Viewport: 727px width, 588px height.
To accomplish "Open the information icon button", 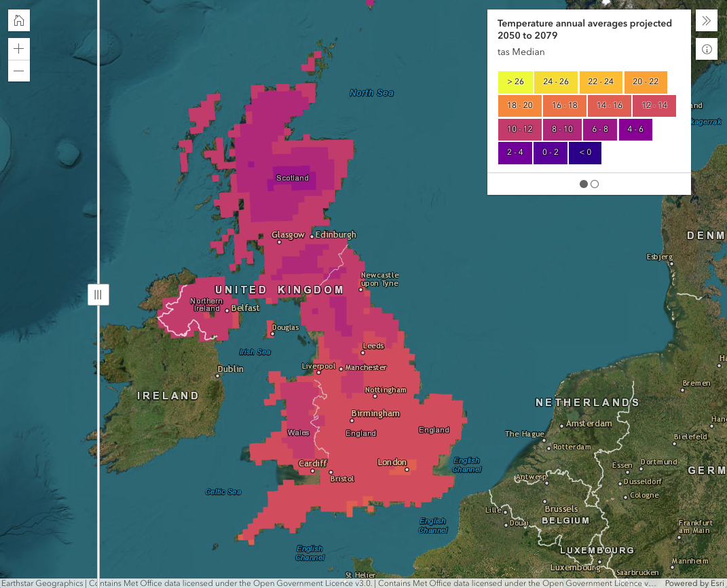I will [x=706, y=49].
